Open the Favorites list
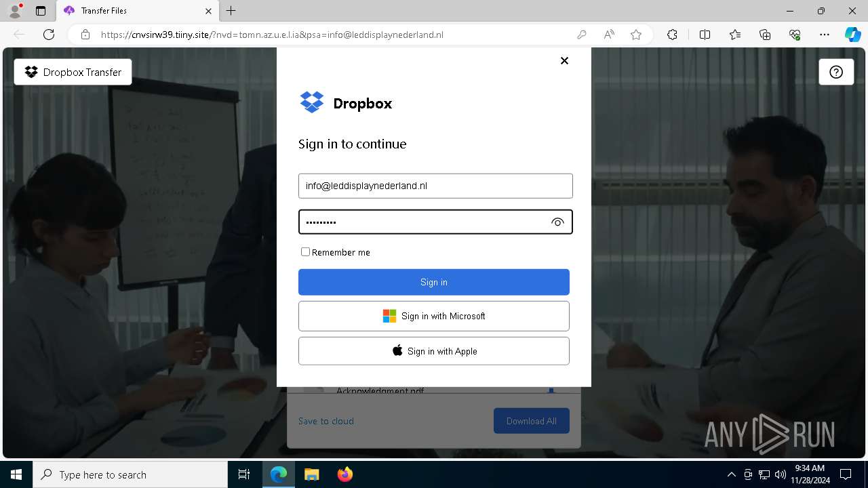Viewport: 868px width, 488px height. (735, 35)
